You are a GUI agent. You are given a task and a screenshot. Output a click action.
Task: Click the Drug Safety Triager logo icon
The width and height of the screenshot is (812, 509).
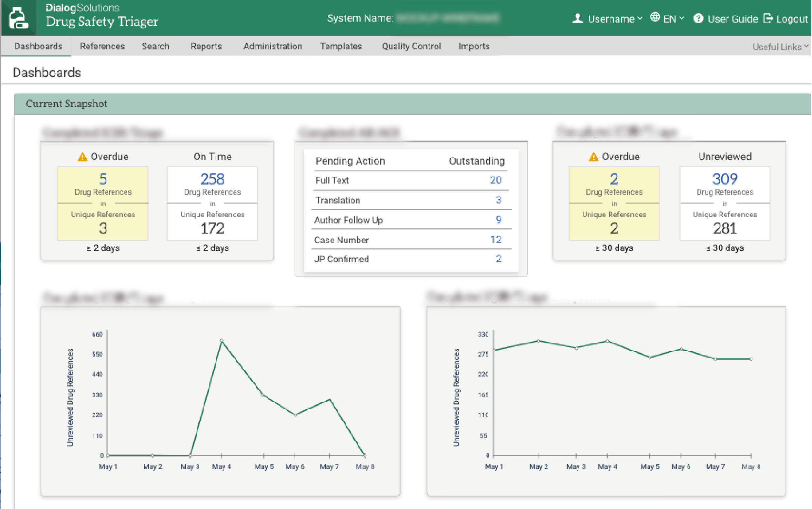[19, 18]
